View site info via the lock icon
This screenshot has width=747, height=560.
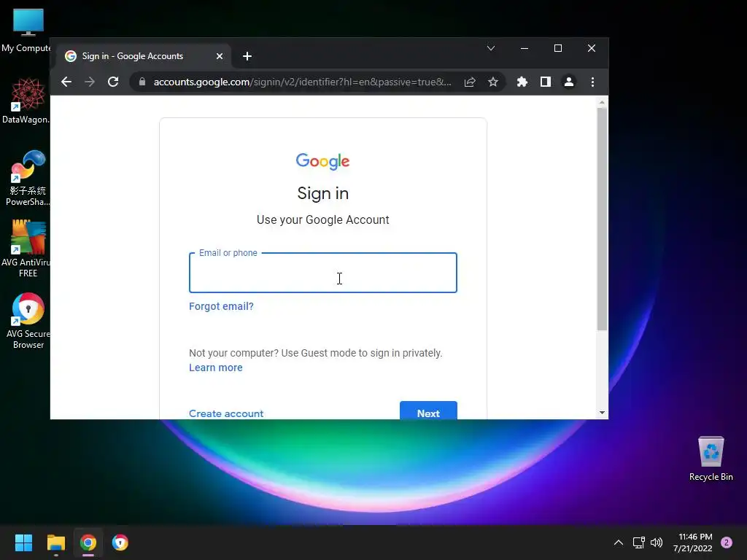(x=142, y=82)
